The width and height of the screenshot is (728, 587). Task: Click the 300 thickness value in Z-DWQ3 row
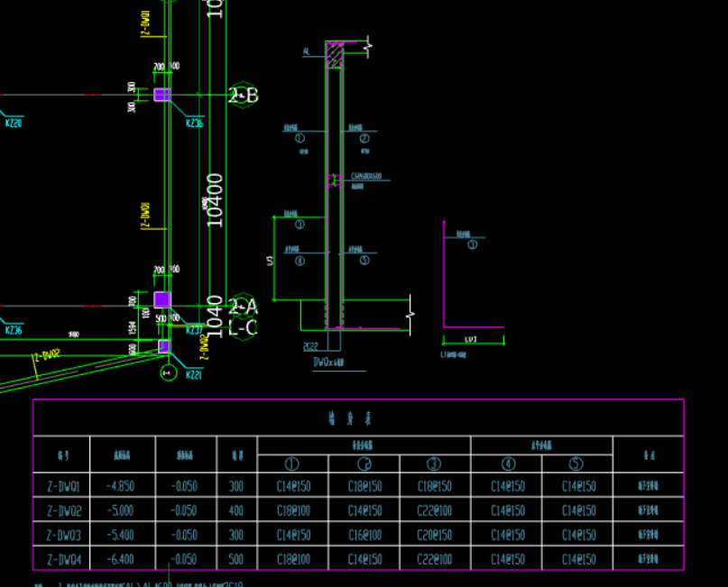pos(235,535)
